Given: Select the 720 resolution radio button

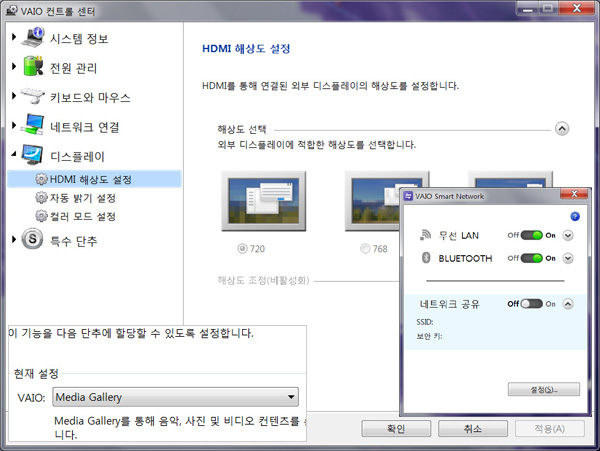Looking at the screenshot, I should [242, 249].
